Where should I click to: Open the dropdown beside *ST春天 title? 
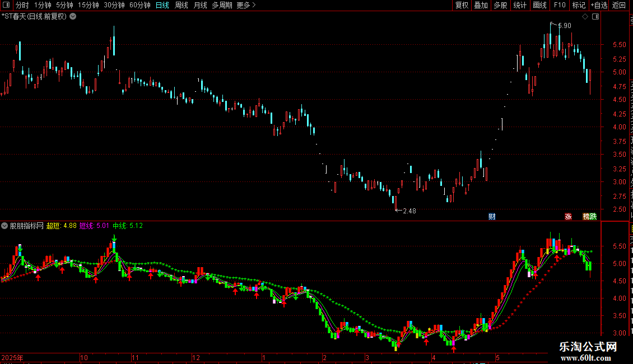[73, 17]
